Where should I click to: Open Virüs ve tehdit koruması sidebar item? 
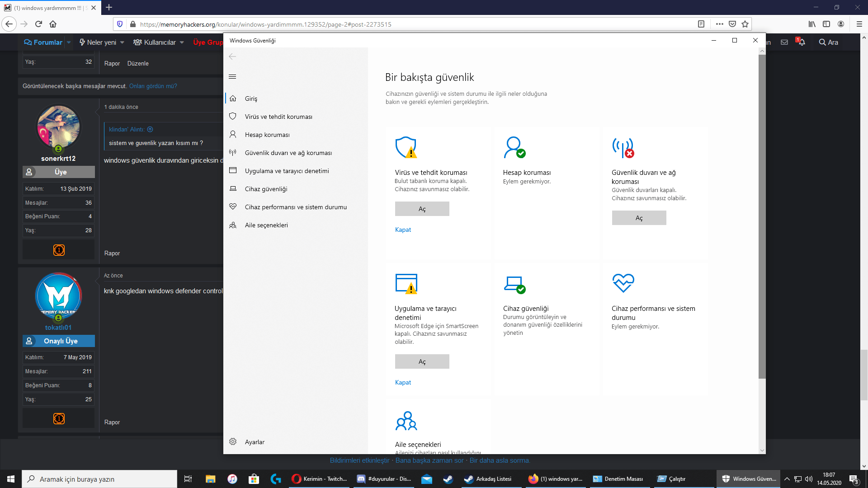pyautogui.click(x=296, y=117)
